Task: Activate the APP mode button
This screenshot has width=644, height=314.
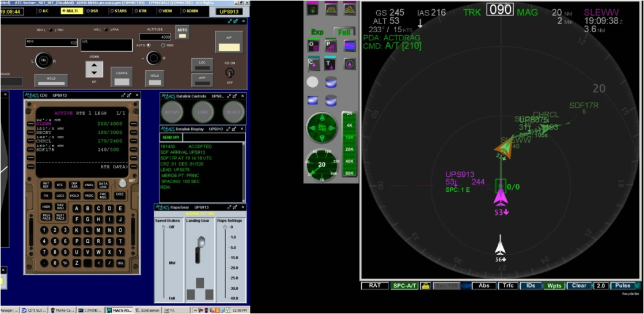Action: 202,80
